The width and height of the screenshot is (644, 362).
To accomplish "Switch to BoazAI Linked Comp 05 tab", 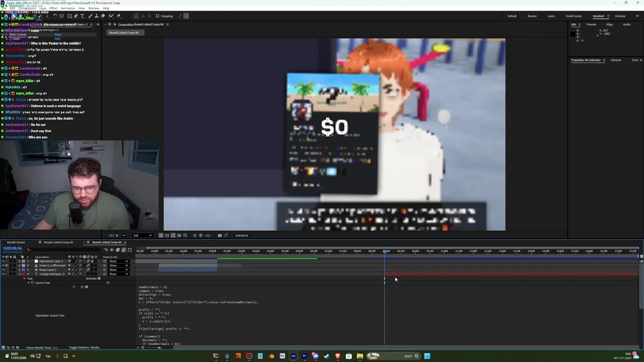I will point(58,242).
